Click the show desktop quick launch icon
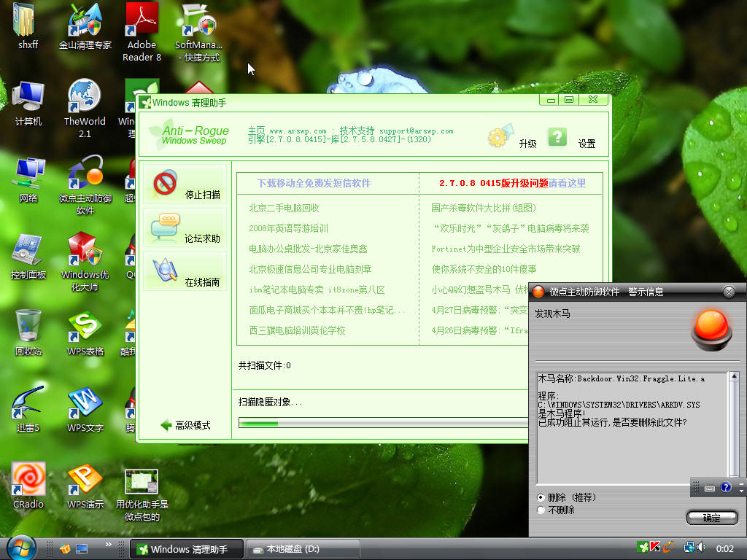This screenshot has width=747, height=560. point(82,548)
